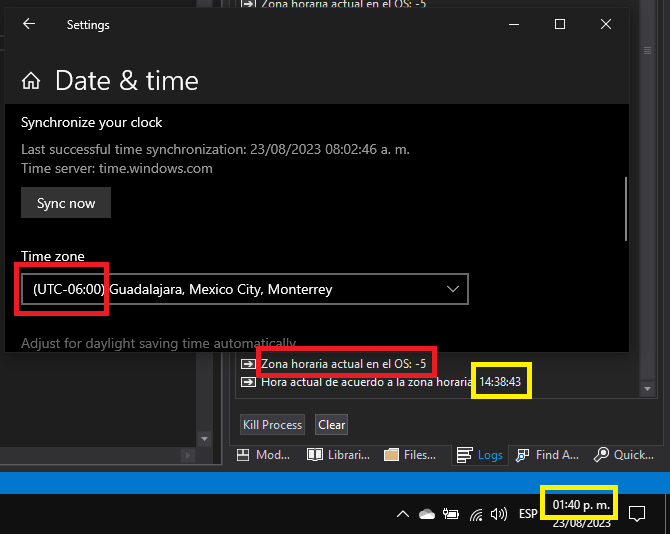Click left panel scrollbar down arrow
The height and width of the screenshot is (534, 670).
[204, 439]
